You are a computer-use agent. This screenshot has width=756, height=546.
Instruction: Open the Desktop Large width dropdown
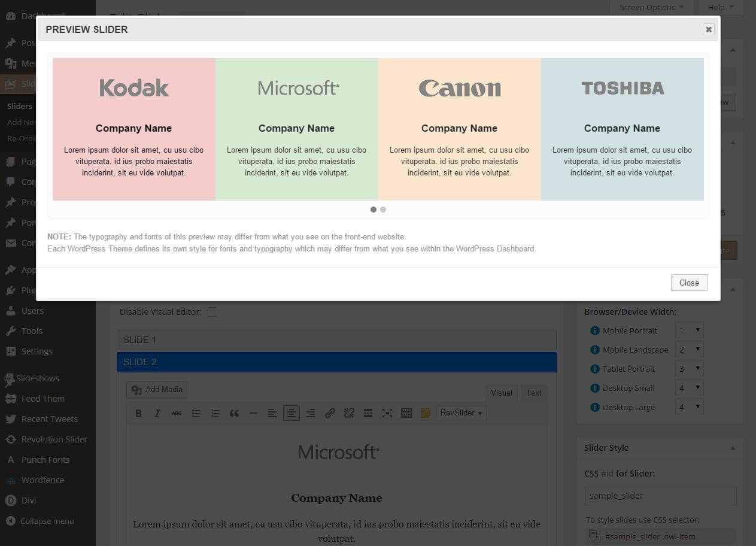pyautogui.click(x=689, y=407)
